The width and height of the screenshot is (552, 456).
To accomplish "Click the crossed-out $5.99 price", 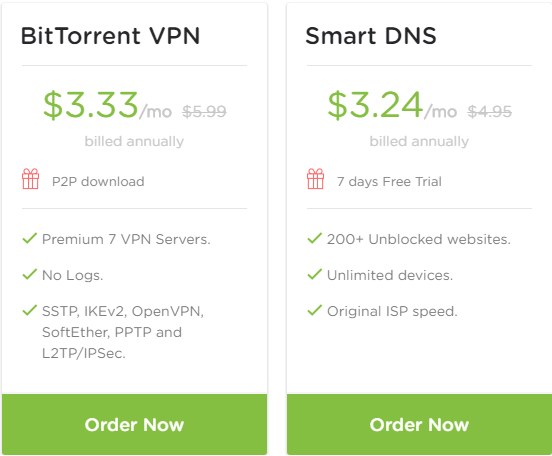I will click(204, 112).
